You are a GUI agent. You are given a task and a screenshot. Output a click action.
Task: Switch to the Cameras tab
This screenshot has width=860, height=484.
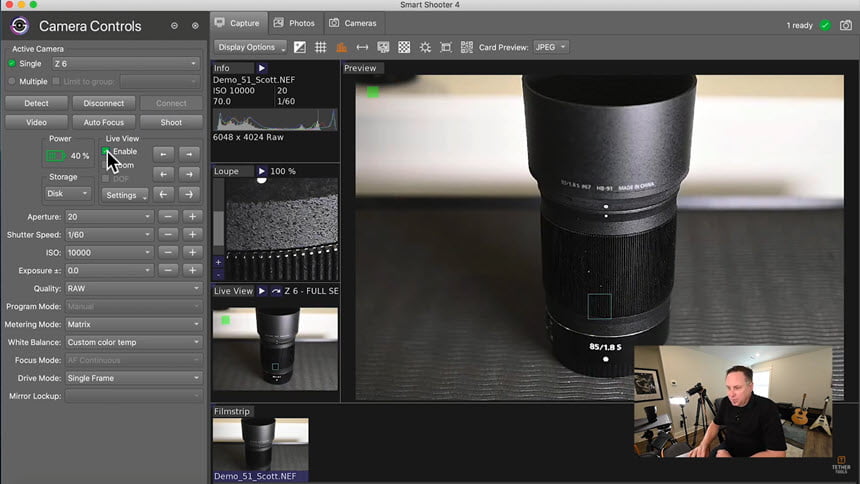(x=353, y=23)
